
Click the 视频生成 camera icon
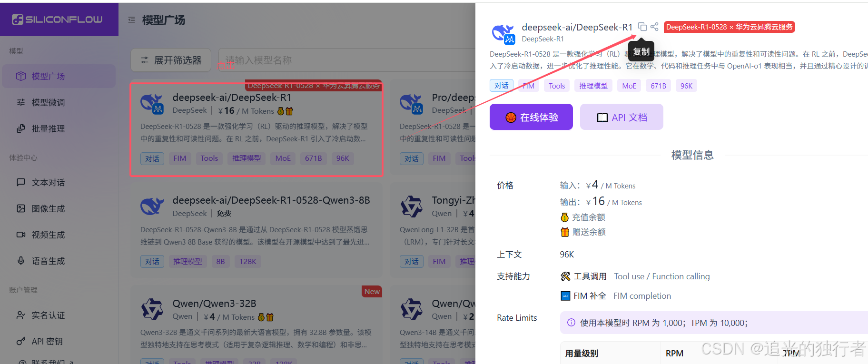(21, 235)
